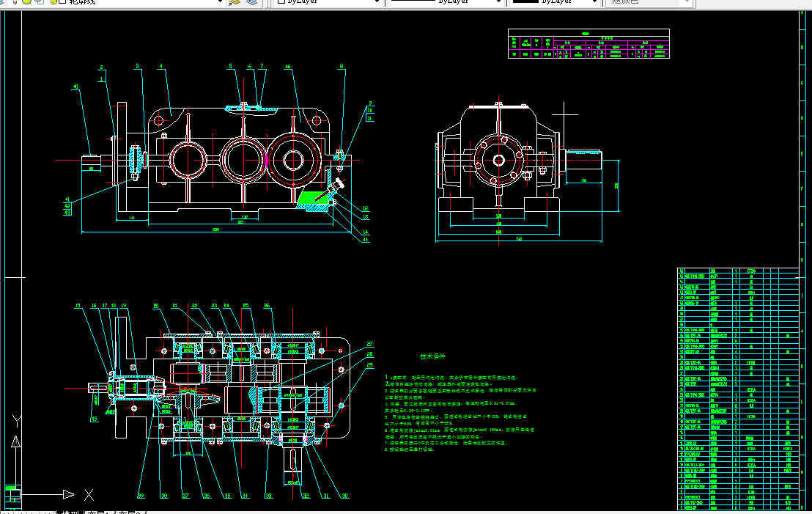This screenshot has width=812, height=514.
Task: Select boxed part number 43
Action: click(x=67, y=213)
